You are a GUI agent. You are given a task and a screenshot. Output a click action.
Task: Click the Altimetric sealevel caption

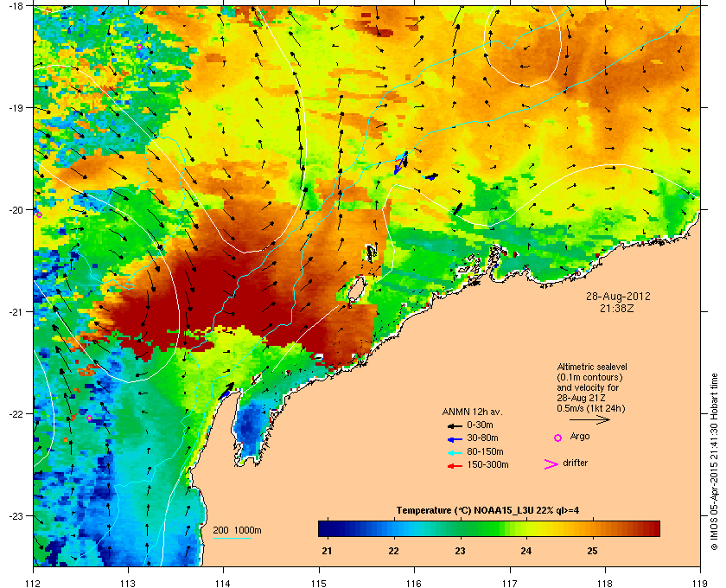pos(592,388)
